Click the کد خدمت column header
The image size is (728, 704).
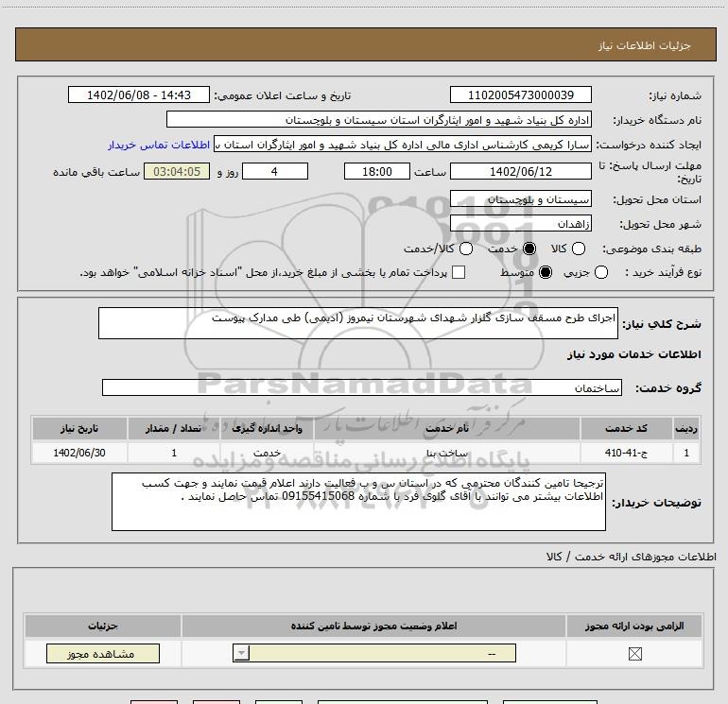[x=626, y=428]
